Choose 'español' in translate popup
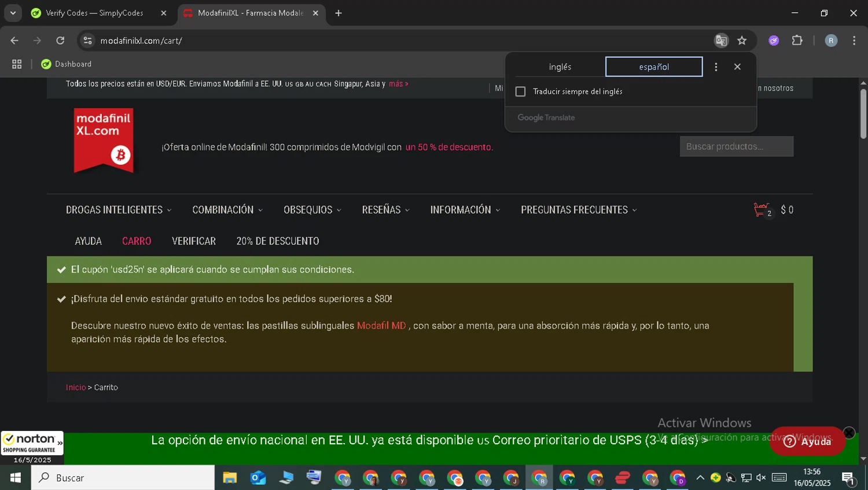868x490 pixels. pyautogui.click(x=654, y=67)
